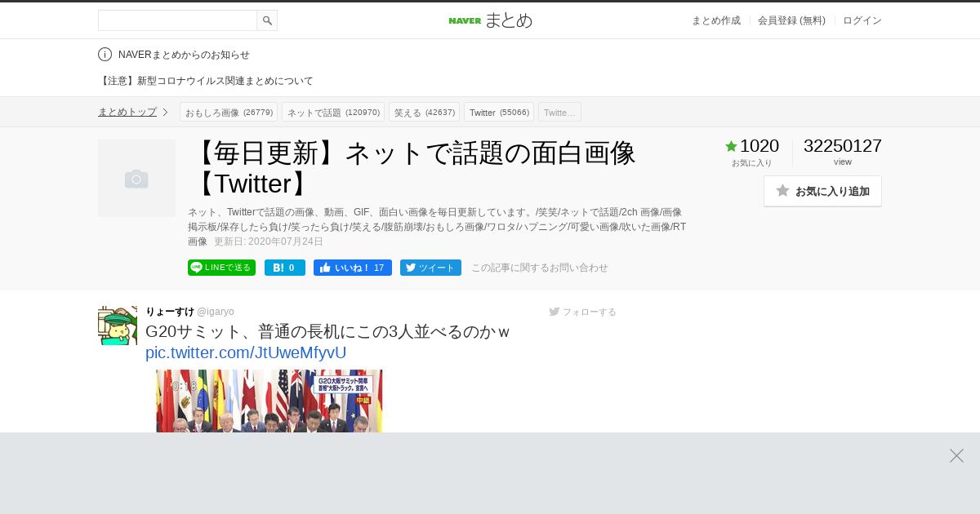Open the NAVER まとめ logo home link
The height and width of the screenshot is (514, 980).
coord(490,20)
